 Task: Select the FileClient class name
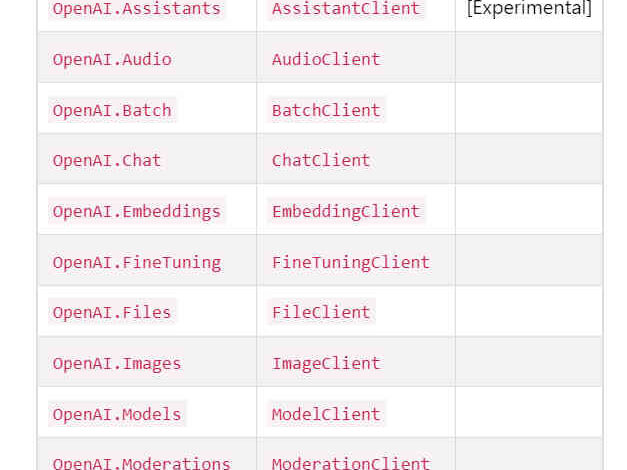pos(321,312)
